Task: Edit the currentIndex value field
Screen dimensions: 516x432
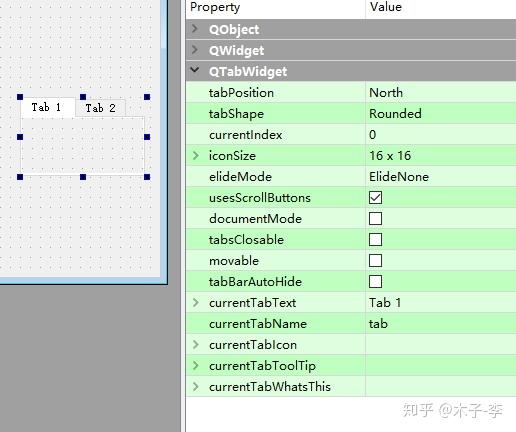Action: 441,134
